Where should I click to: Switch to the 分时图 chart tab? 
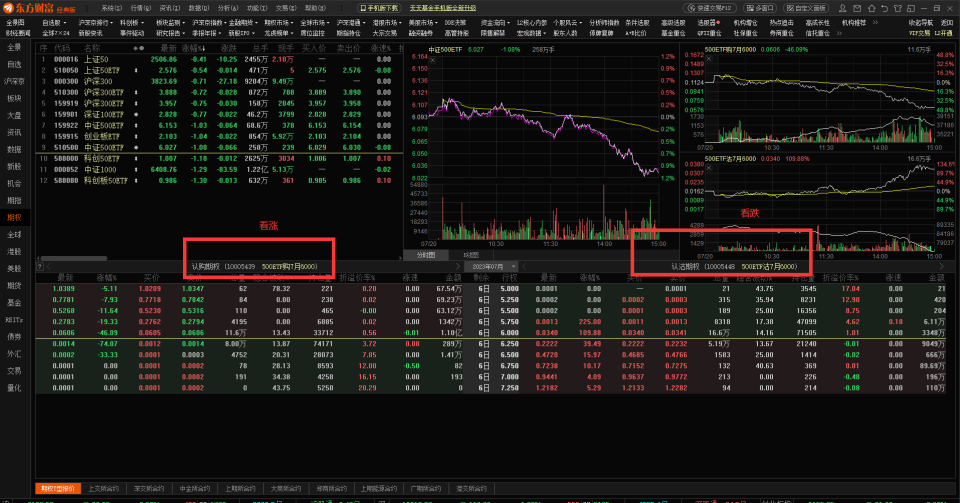[x=426, y=255]
